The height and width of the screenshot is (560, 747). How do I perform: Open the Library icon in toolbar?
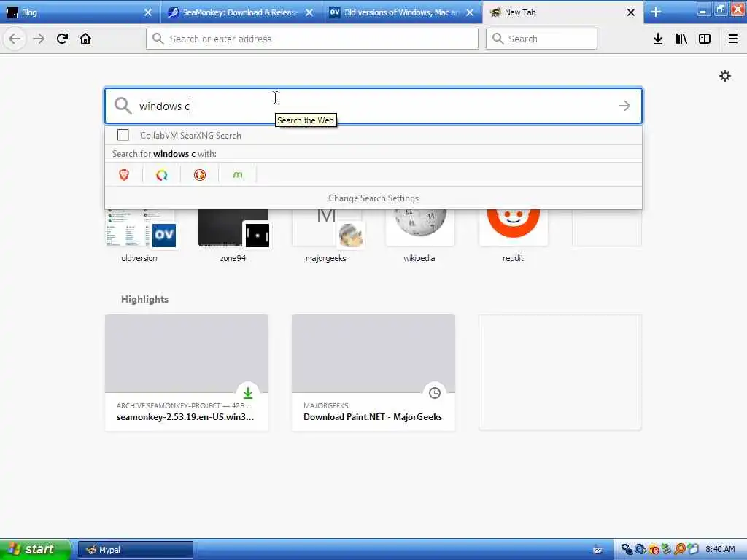point(681,39)
